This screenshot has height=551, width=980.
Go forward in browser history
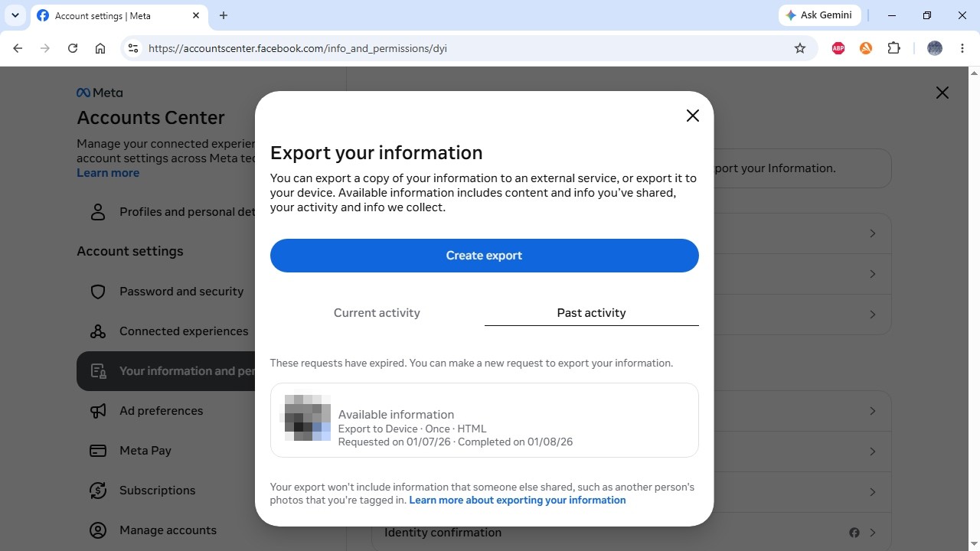(x=45, y=48)
